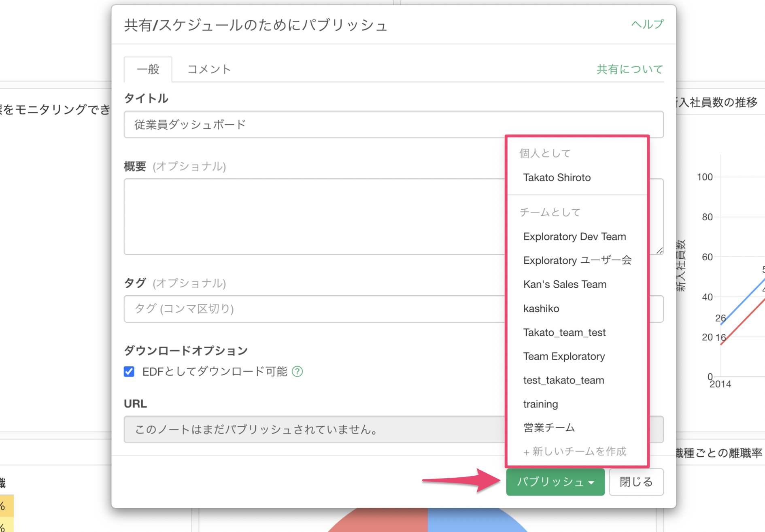Choose Exploratory ユーザー会 team
The height and width of the screenshot is (532, 765).
(577, 260)
